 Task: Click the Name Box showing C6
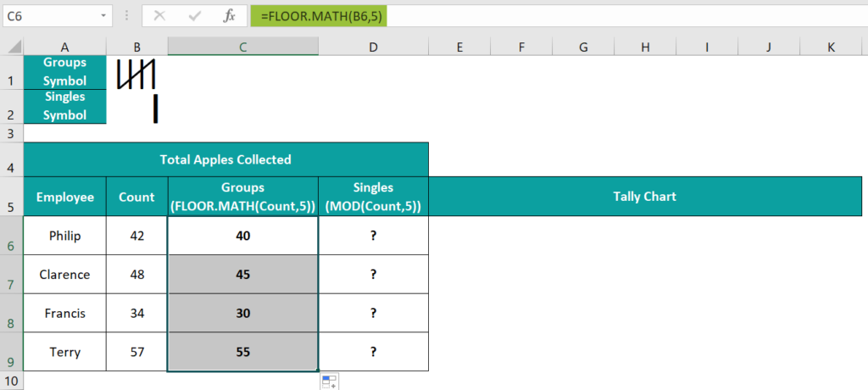(x=49, y=16)
